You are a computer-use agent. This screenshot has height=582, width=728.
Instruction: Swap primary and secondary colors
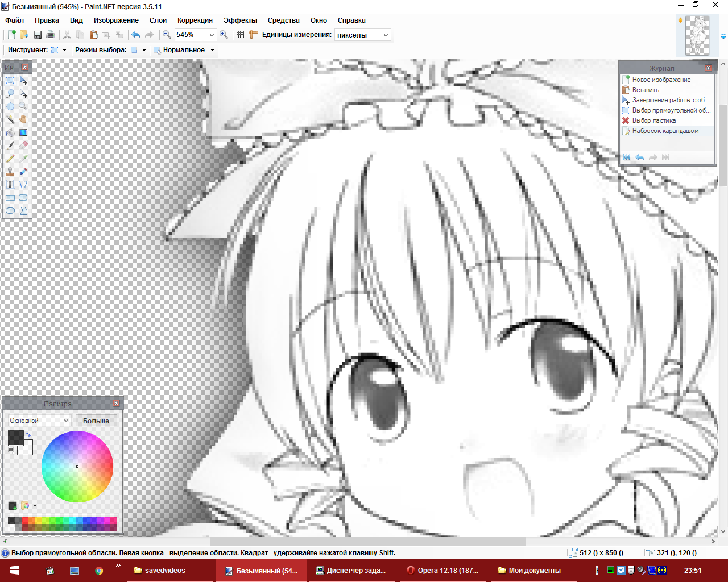pyautogui.click(x=28, y=435)
